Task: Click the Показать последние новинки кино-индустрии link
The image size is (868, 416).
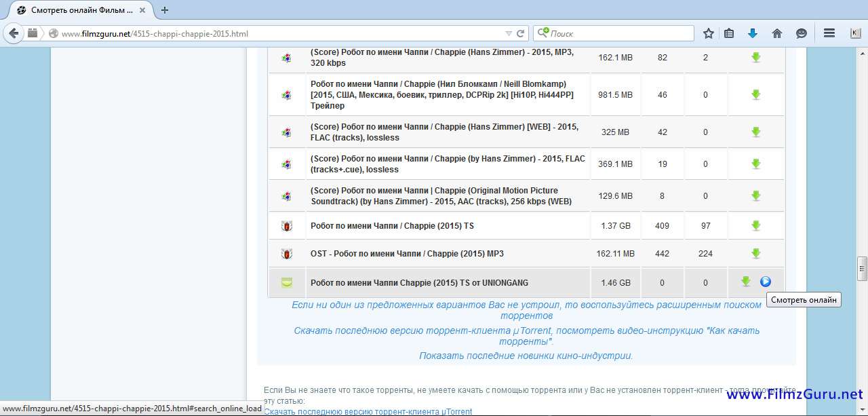Action: click(x=526, y=356)
